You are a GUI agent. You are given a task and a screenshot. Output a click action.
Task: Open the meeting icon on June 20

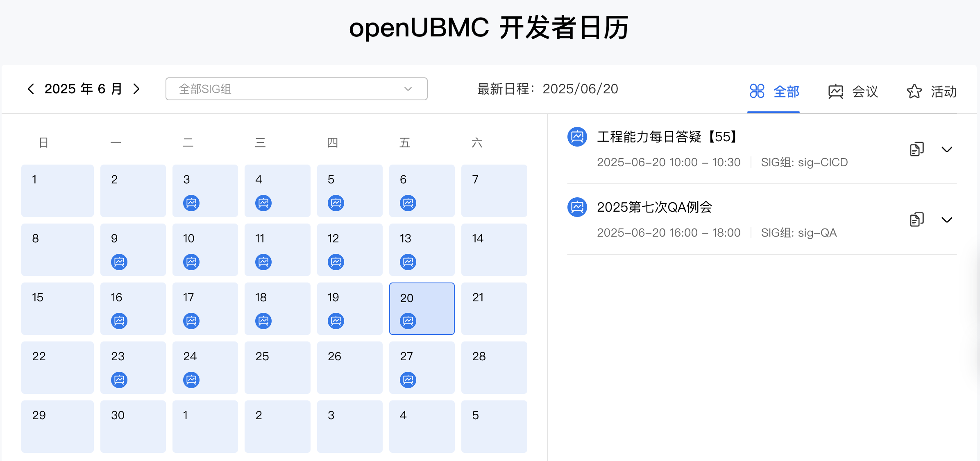pos(408,321)
